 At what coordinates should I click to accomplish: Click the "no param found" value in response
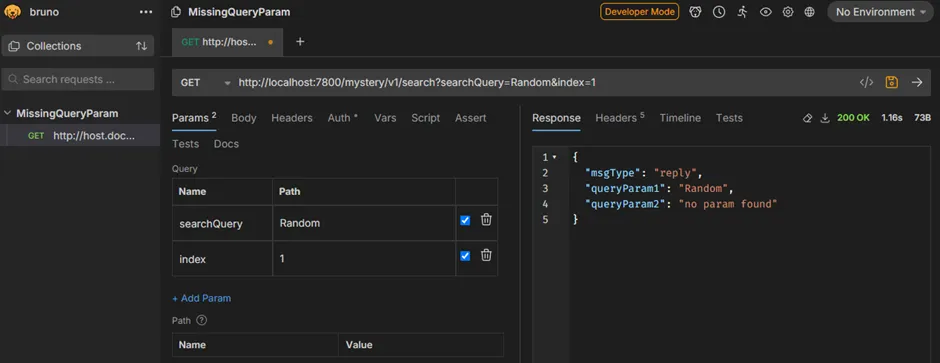click(x=728, y=204)
